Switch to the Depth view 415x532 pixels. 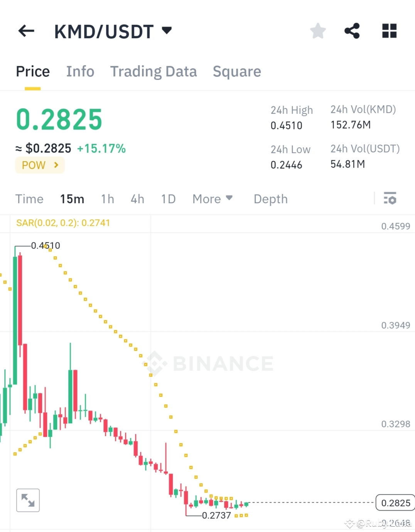[x=270, y=199]
